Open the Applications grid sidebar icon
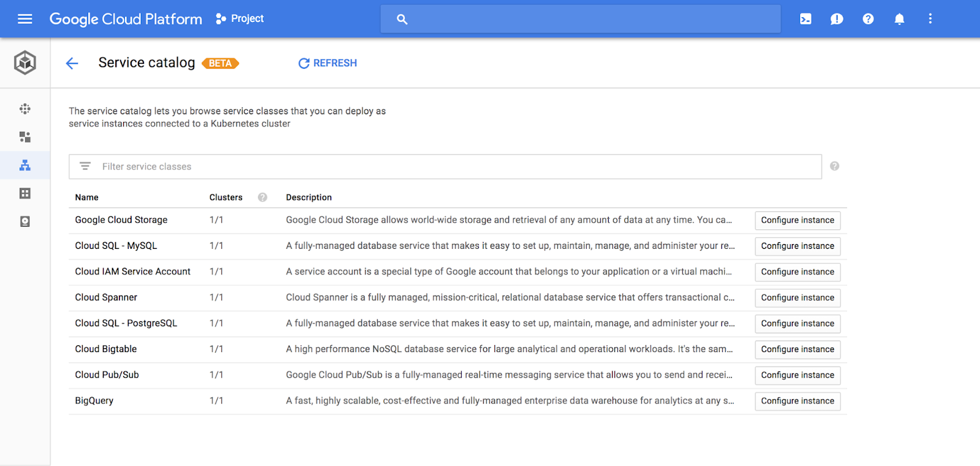This screenshot has height=466, width=980. point(25,193)
